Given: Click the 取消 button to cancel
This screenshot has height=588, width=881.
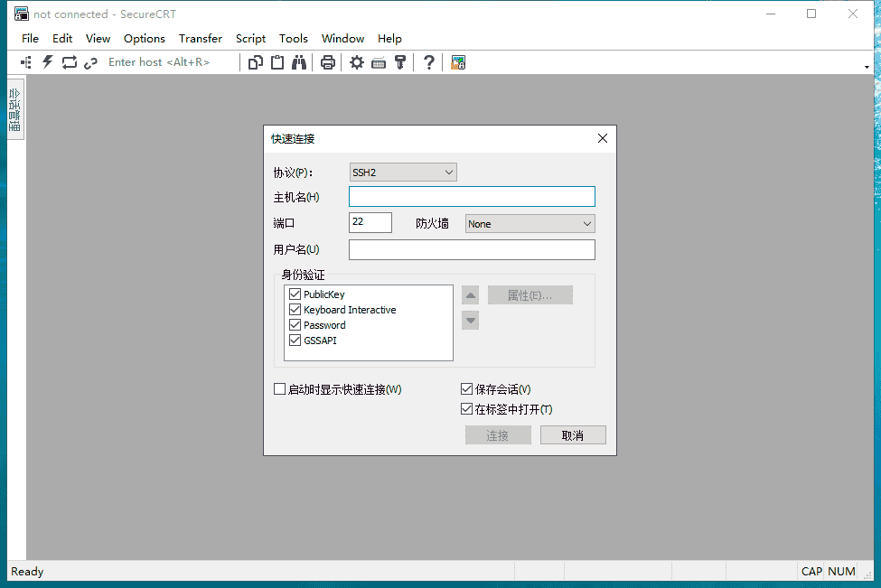Looking at the screenshot, I should click(573, 434).
